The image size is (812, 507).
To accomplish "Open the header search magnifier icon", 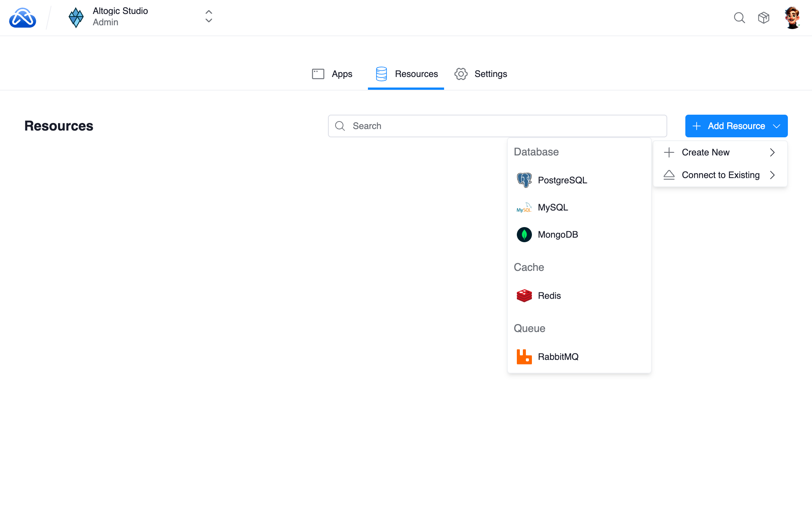I will (x=739, y=18).
